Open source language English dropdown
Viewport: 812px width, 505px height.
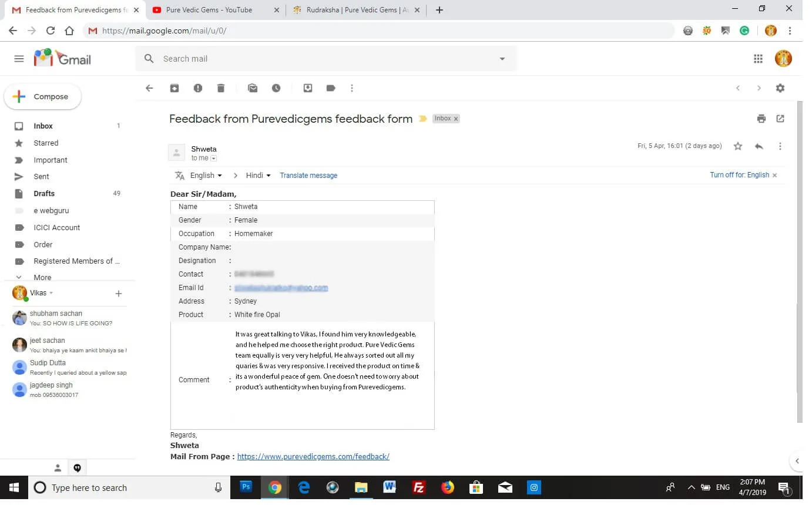tap(206, 176)
